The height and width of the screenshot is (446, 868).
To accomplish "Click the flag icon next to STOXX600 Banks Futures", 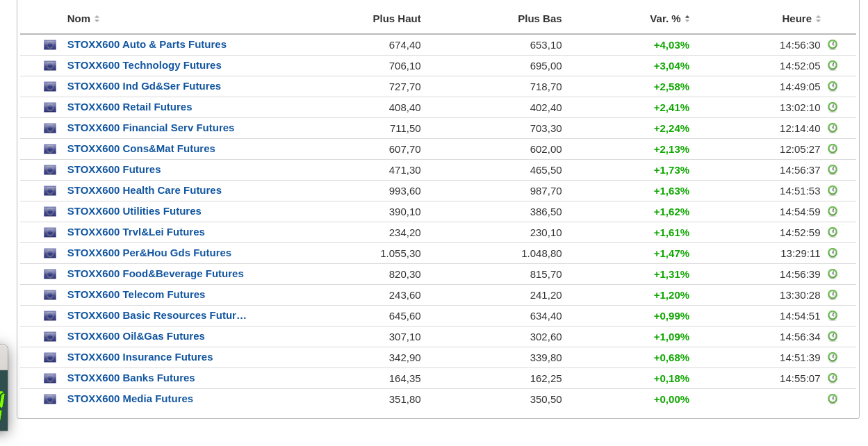I will [x=50, y=378].
